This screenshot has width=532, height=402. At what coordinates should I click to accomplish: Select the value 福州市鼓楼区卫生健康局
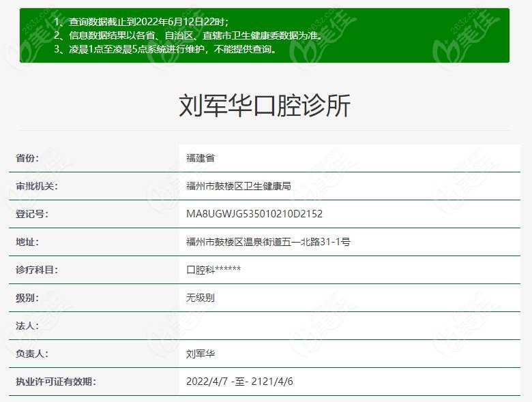[239, 186]
